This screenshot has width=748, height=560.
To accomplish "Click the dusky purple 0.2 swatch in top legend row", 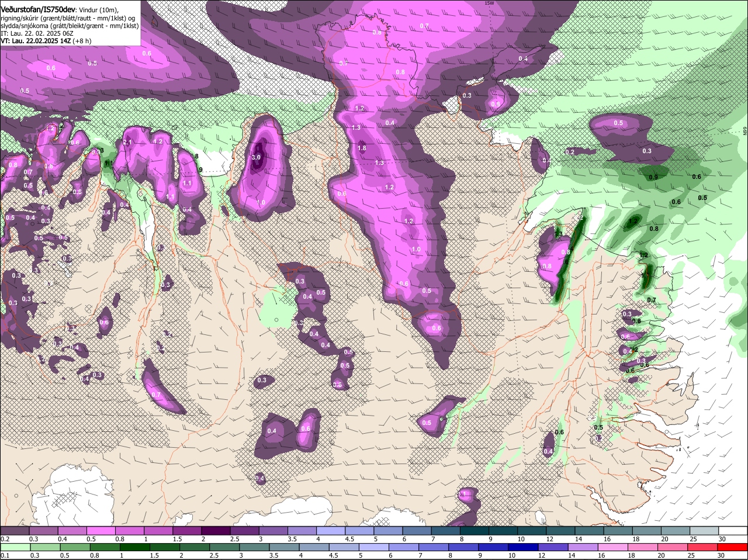I will 15,530.
